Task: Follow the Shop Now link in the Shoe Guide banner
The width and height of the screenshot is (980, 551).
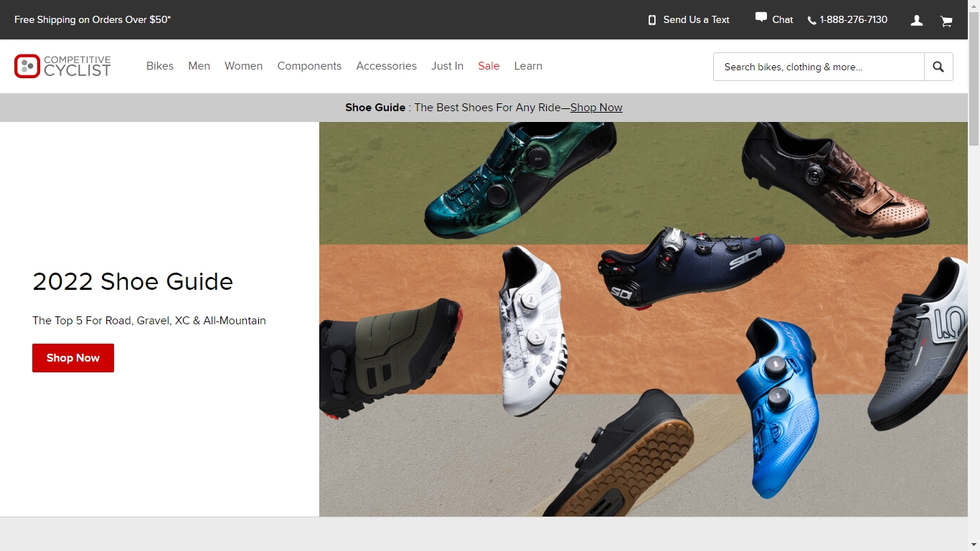Action: tap(596, 108)
